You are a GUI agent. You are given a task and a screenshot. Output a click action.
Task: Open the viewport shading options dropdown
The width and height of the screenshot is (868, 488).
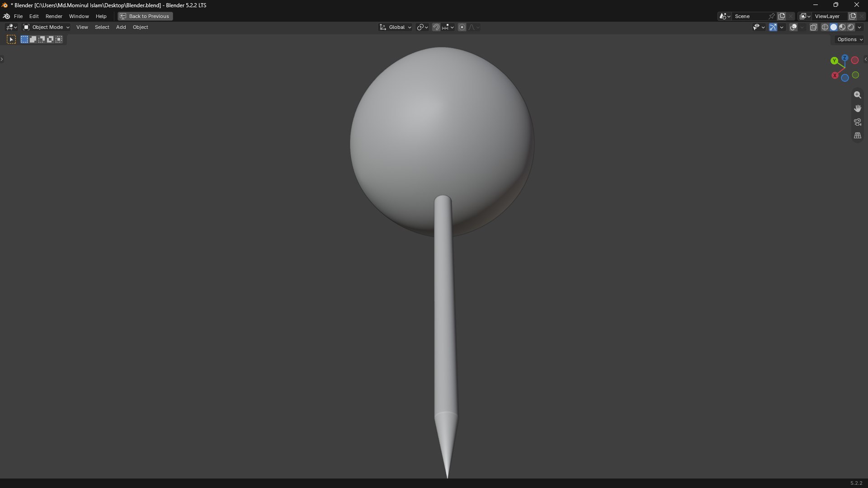pyautogui.click(x=859, y=27)
